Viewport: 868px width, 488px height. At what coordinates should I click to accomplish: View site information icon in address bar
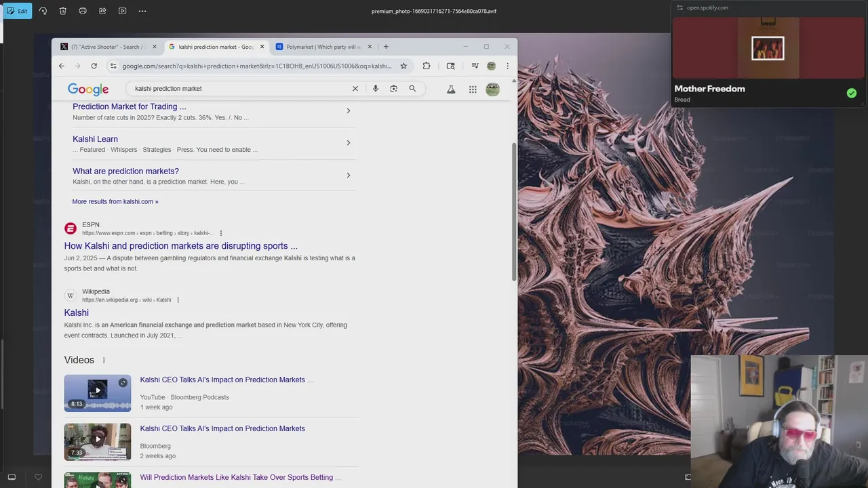113,66
